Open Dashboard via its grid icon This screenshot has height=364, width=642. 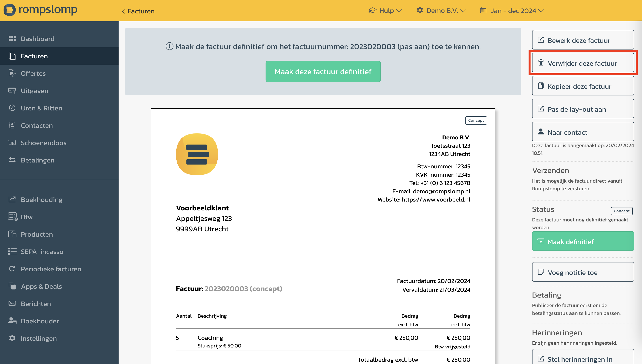[12, 38]
